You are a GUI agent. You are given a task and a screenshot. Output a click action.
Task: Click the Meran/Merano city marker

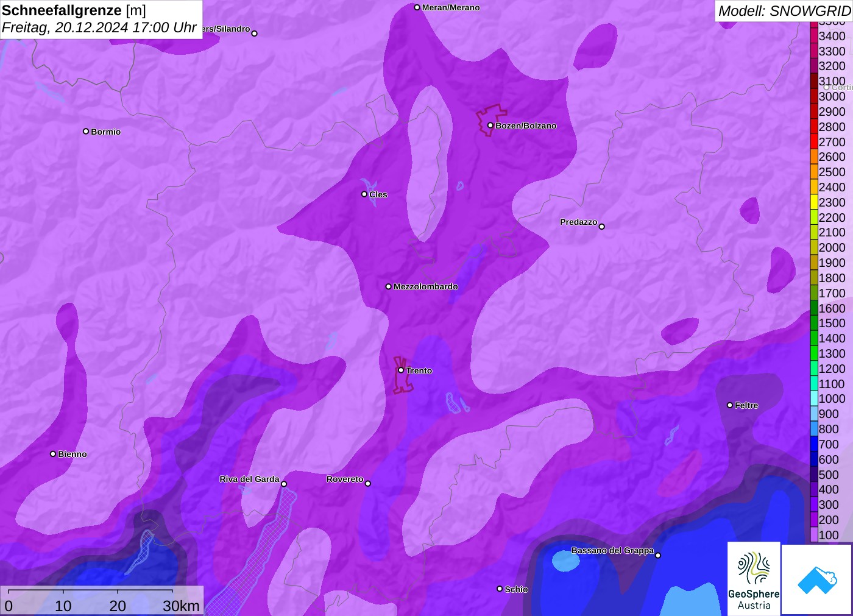417,8
